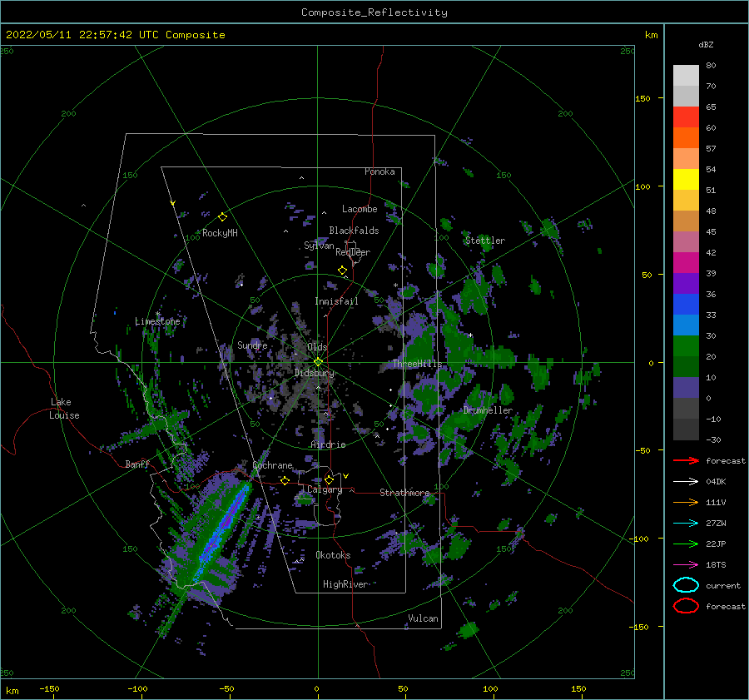Click the Ponoka town label
749x700 pixels.
tap(379, 171)
